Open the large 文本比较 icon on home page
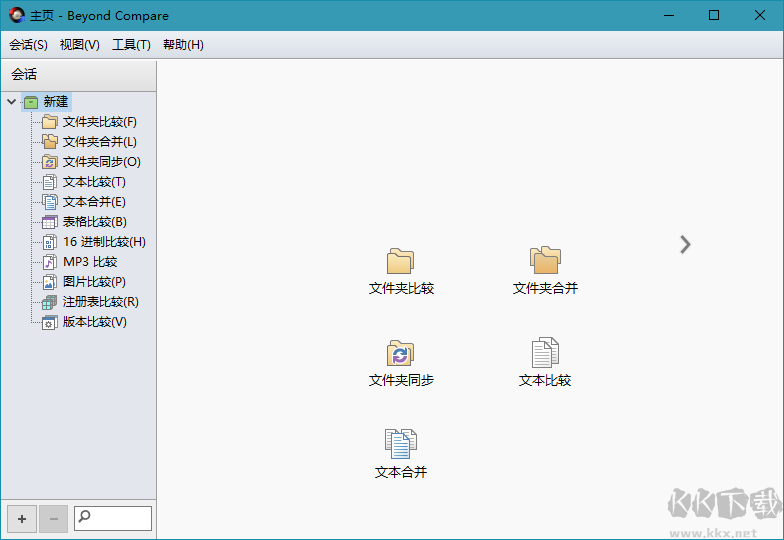The width and height of the screenshot is (784, 540). 545,352
